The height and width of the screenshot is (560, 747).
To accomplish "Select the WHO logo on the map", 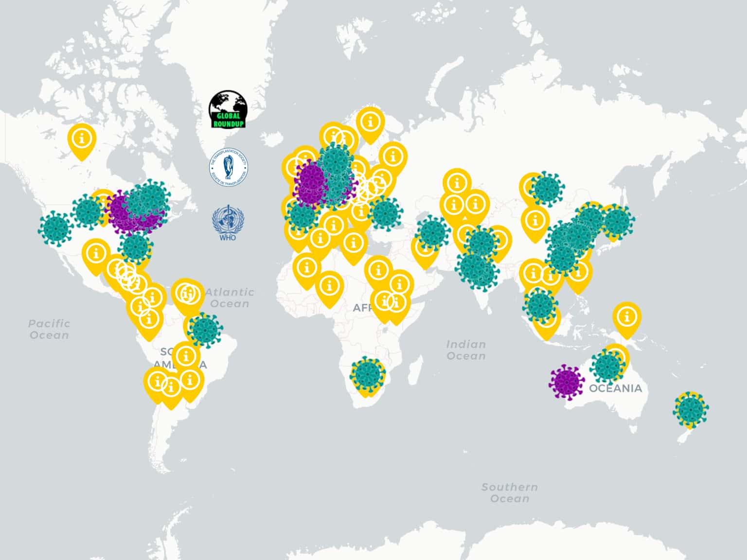I will (x=228, y=223).
